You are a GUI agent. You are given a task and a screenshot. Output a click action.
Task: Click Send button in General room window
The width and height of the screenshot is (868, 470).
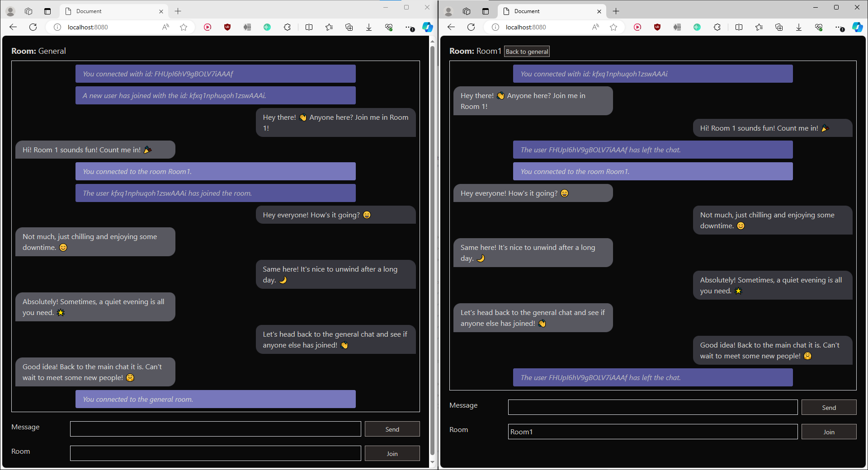pyautogui.click(x=392, y=429)
